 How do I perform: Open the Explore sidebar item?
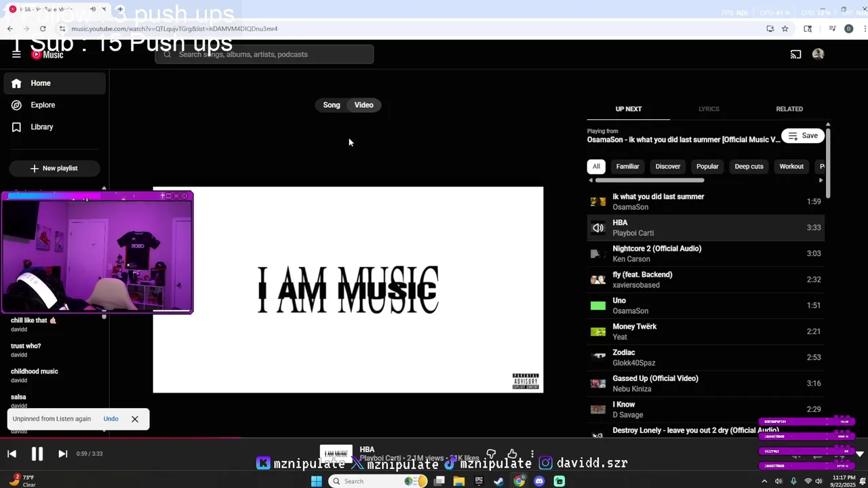pyautogui.click(x=54, y=105)
